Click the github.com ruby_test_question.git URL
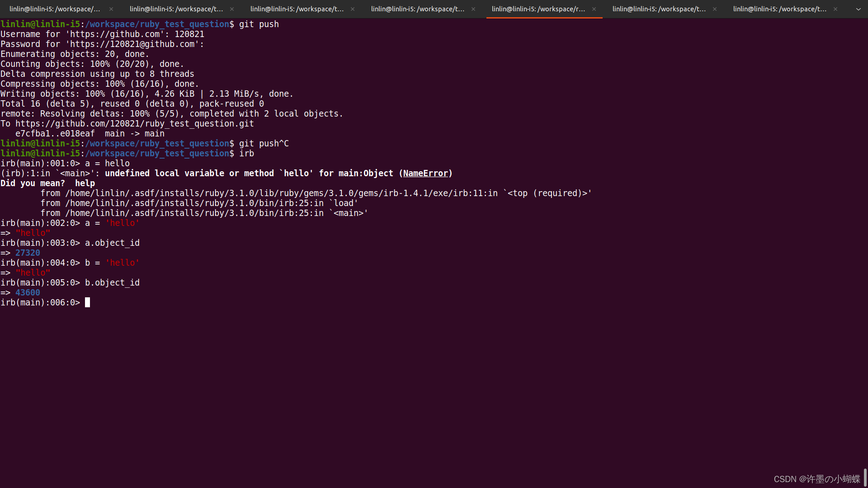The width and height of the screenshot is (868, 488). click(134, 124)
